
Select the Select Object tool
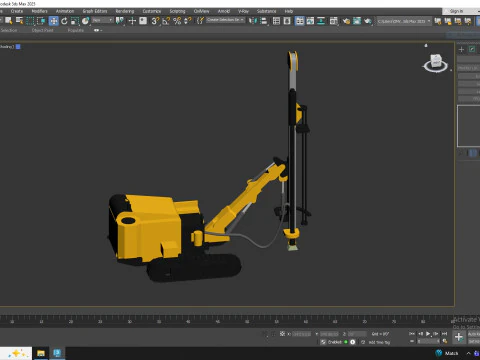point(8,21)
